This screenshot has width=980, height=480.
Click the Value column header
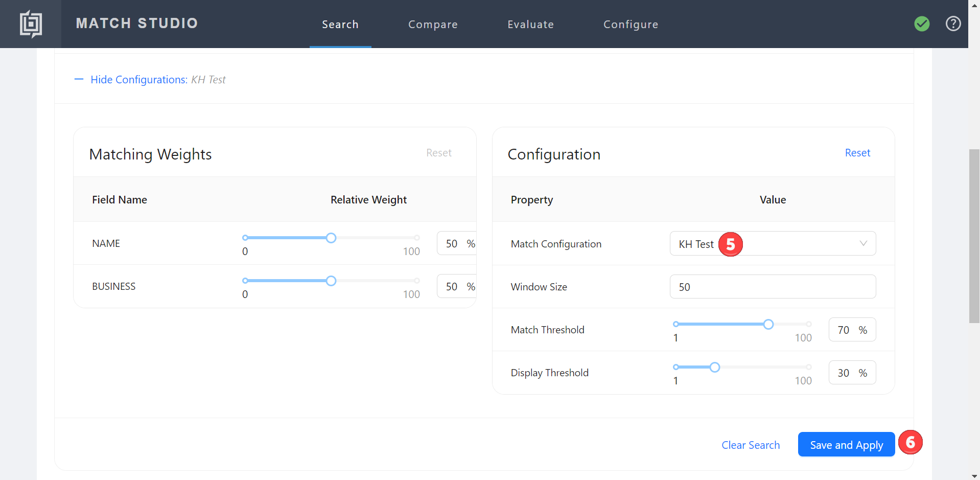click(773, 200)
